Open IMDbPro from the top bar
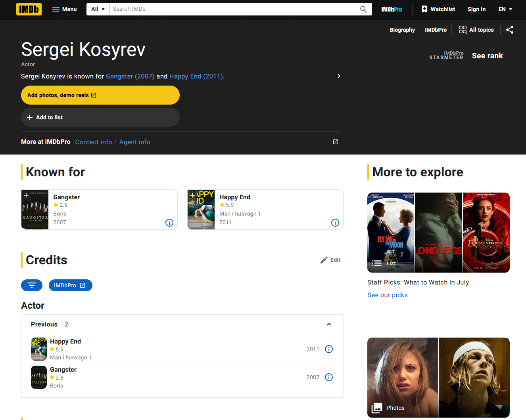This screenshot has height=420, width=526. 392,9
